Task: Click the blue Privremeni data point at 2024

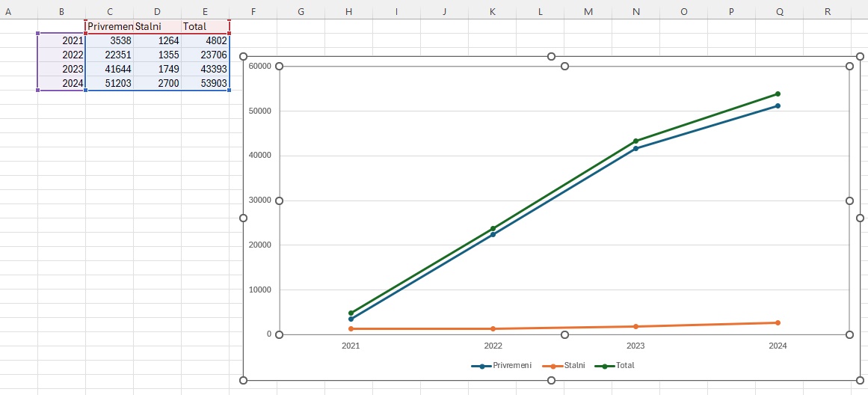Action: (x=778, y=105)
